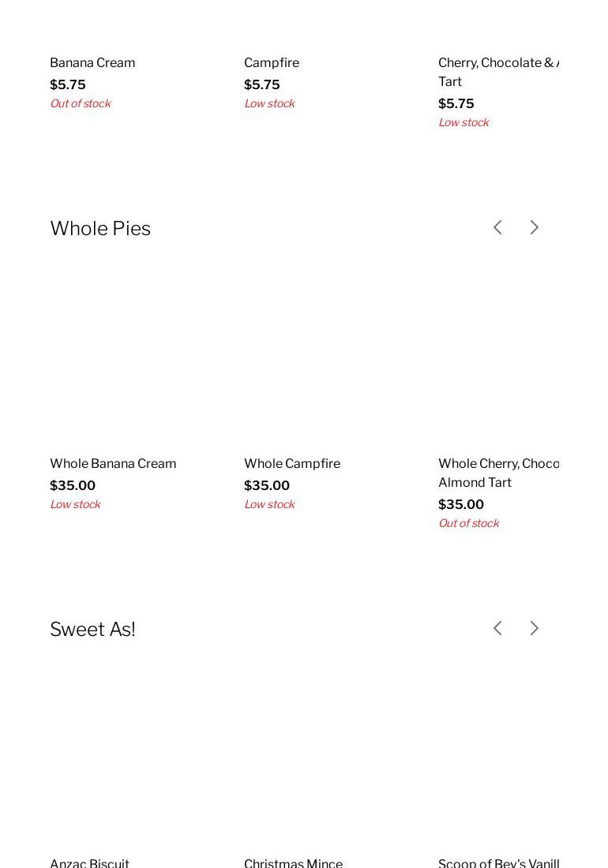
Task: Open the Christmas Mince item
Action: tap(293, 862)
